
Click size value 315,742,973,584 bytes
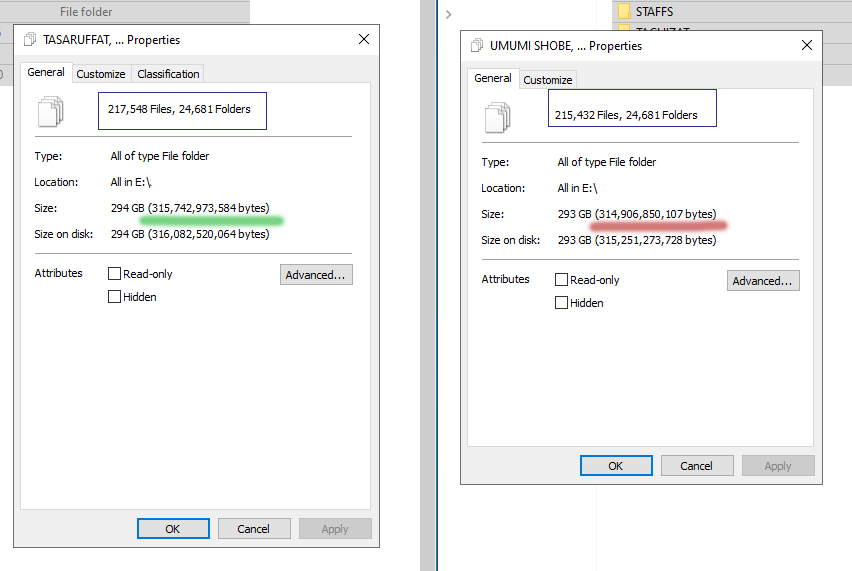coord(209,208)
